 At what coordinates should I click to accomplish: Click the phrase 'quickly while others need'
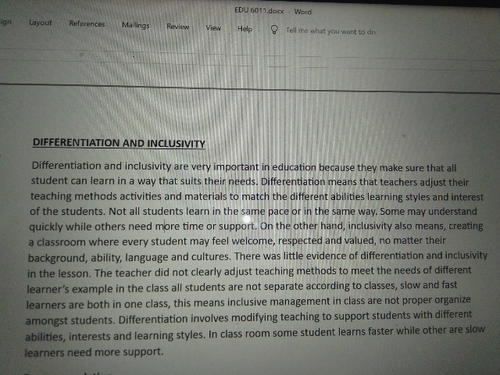coord(91,227)
